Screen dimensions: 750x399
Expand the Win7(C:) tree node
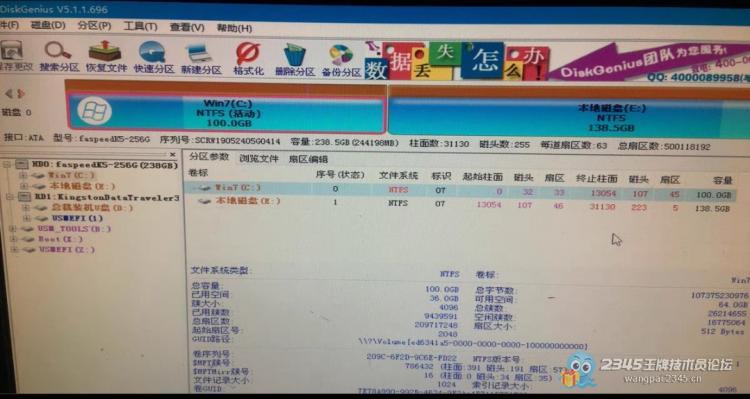pyautogui.click(x=22, y=176)
